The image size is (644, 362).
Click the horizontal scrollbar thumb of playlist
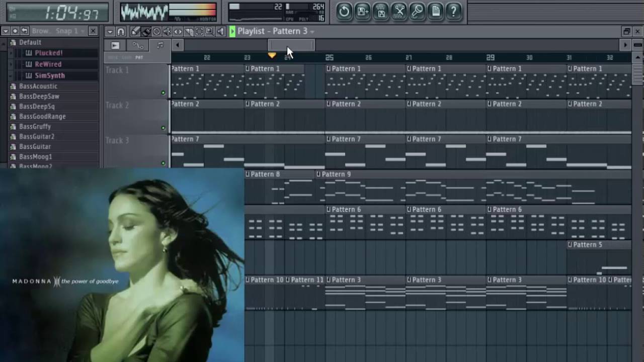(x=291, y=45)
